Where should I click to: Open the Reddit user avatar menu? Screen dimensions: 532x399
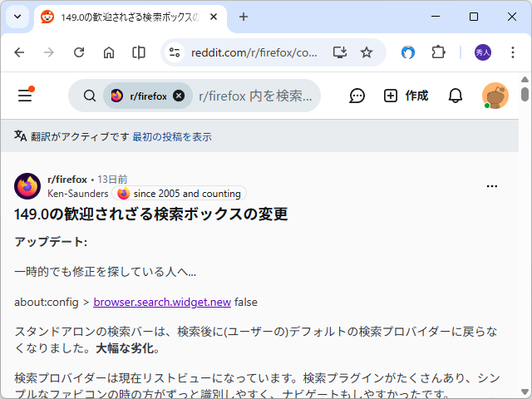495,96
